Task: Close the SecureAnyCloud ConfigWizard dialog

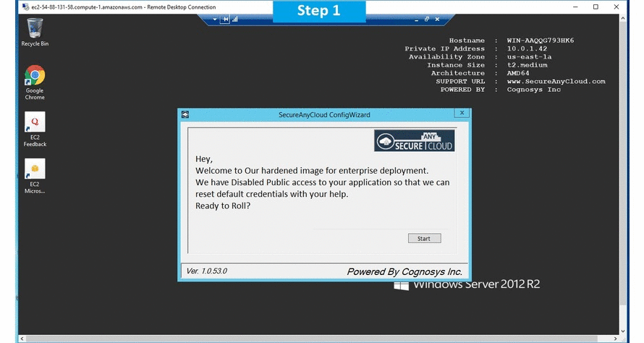Action: (460, 114)
